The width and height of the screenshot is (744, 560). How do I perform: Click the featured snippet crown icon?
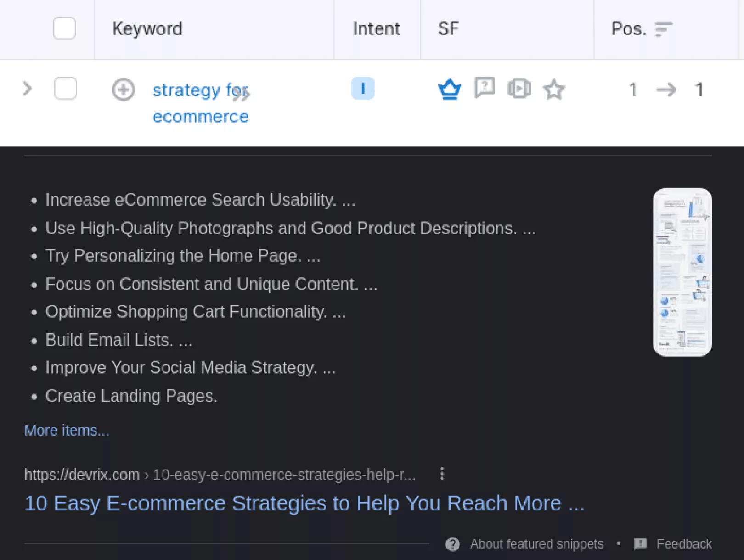point(449,89)
